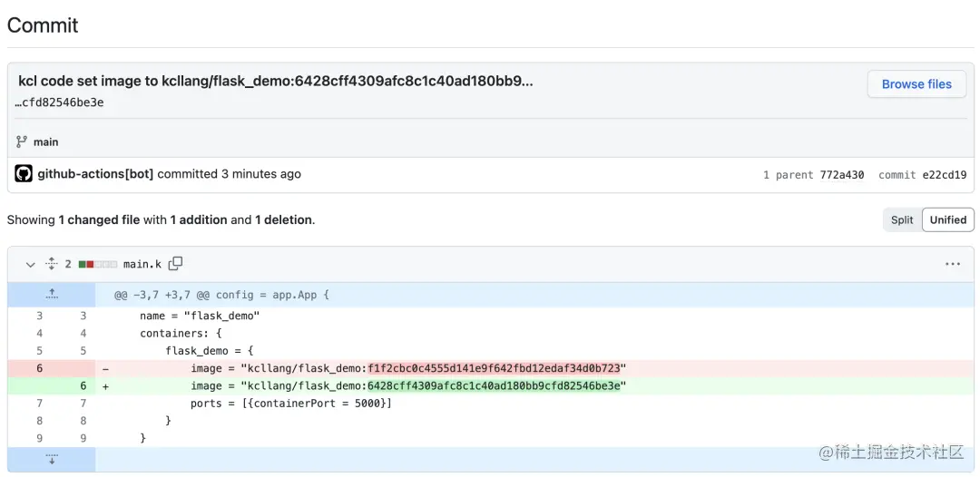The width and height of the screenshot is (980, 477).
Task: Switch diff view to Split
Action: (902, 219)
